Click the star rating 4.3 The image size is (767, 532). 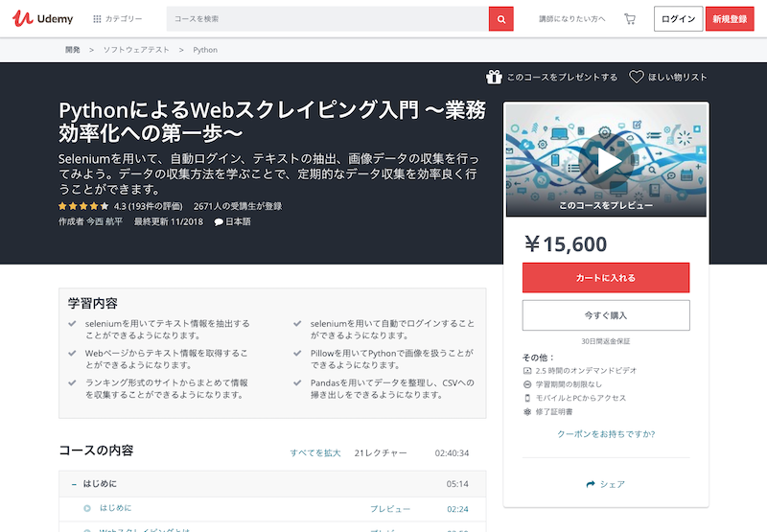pyautogui.click(x=83, y=206)
